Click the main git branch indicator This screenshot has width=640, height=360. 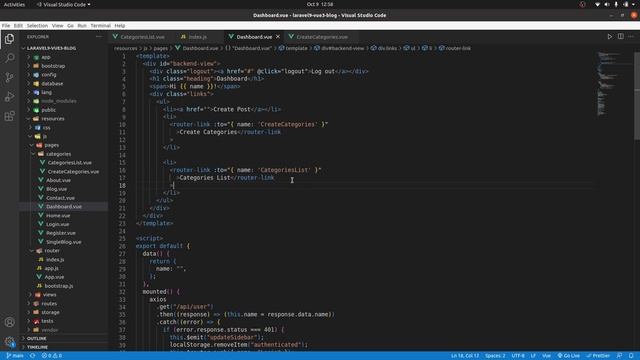(15, 356)
